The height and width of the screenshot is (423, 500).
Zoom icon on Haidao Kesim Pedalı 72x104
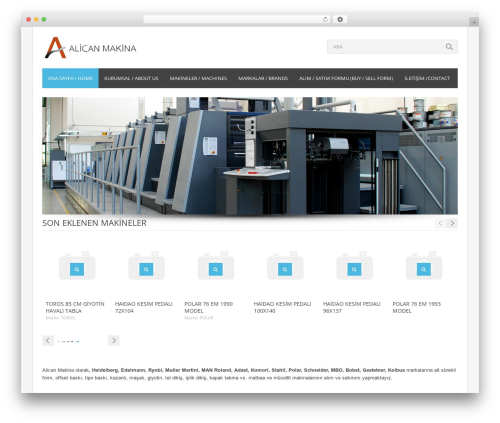pos(146,269)
